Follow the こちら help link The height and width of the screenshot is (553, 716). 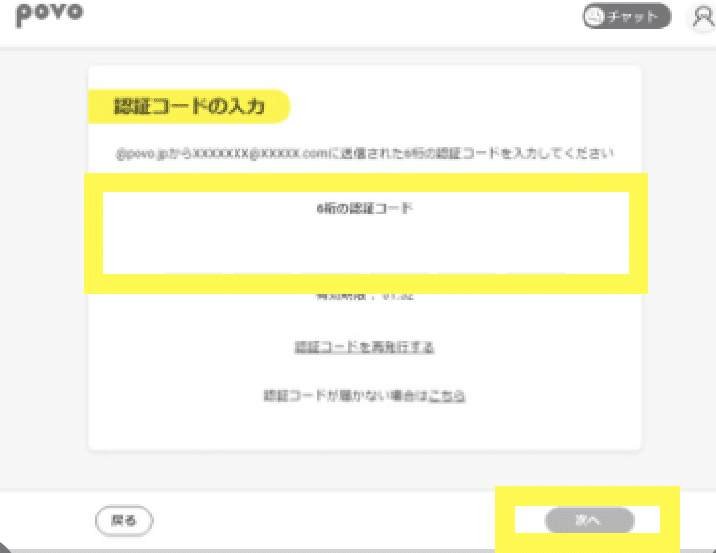(447, 395)
